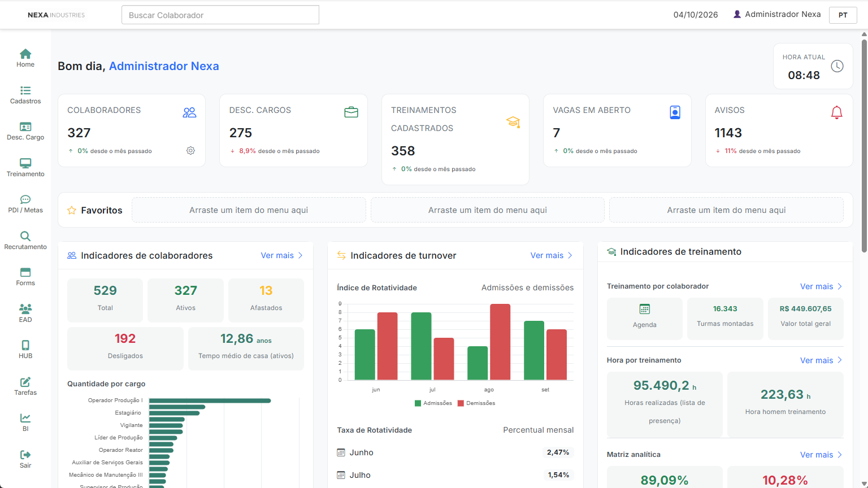The height and width of the screenshot is (488, 868).
Task: Open Forms in sidebar
Action: (25, 277)
